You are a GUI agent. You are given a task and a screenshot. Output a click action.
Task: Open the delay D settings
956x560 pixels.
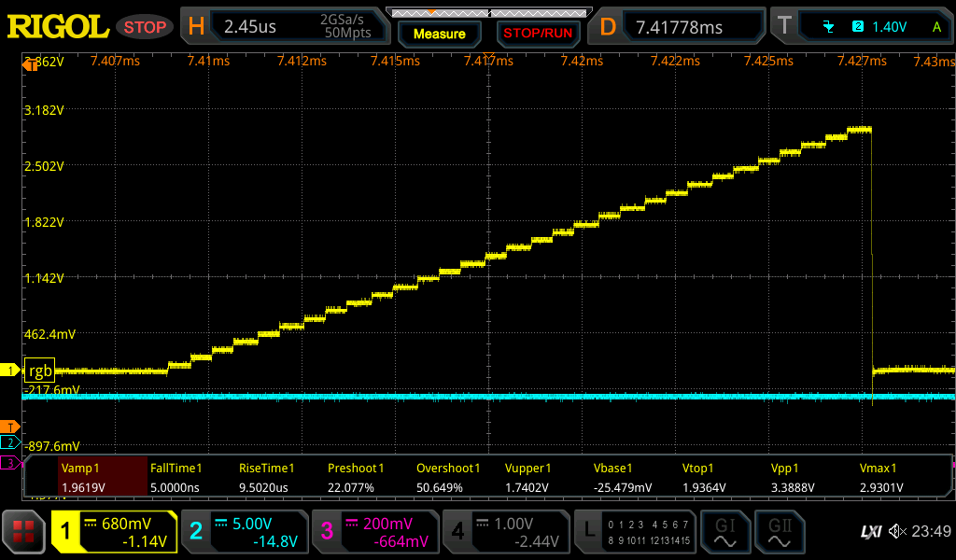tap(607, 27)
